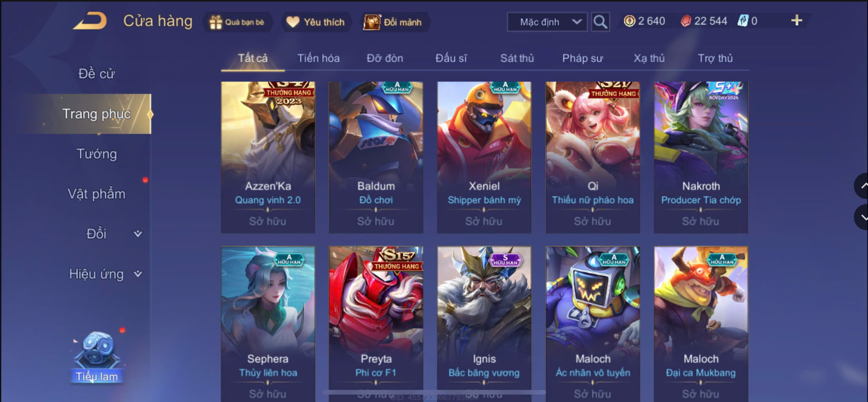Go to Tướng in the sidebar
This screenshot has width=868, height=402.
pyautogui.click(x=96, y=154)
